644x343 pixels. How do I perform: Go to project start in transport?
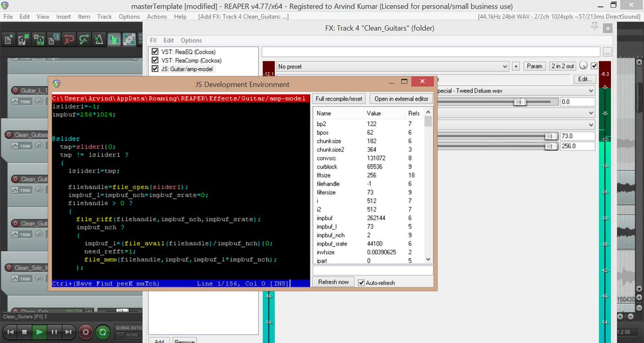[x=9, y=332]
